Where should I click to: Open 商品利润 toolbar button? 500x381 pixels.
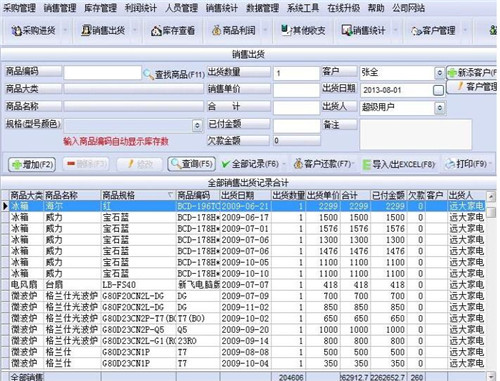234,31
